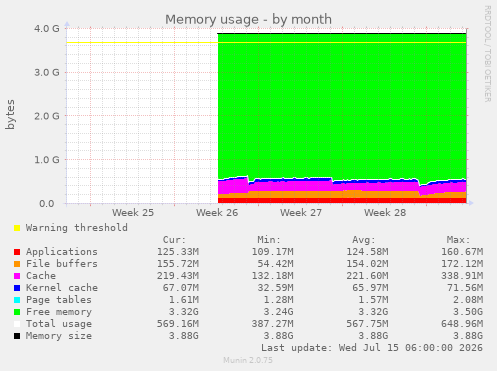Click the File buffers max value 172.12M

[x=462, y=264]
